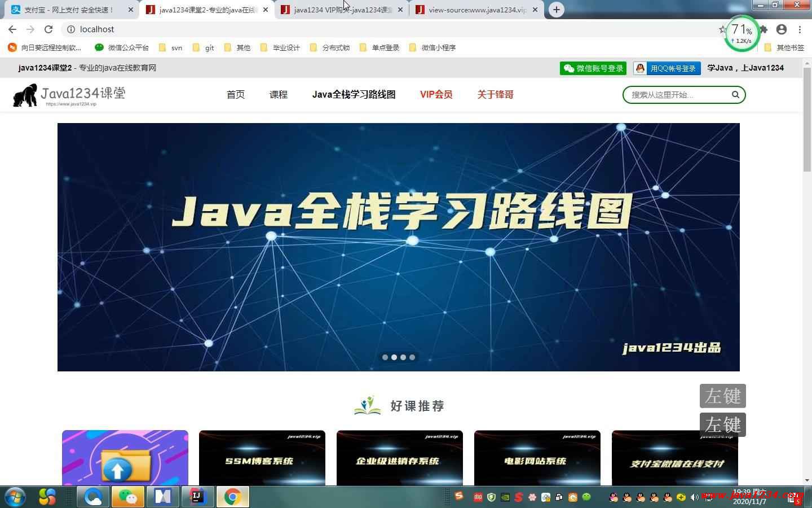The image size is (812, 508).
Task: Log in with 微信账号登录 button
Action: 593,68
